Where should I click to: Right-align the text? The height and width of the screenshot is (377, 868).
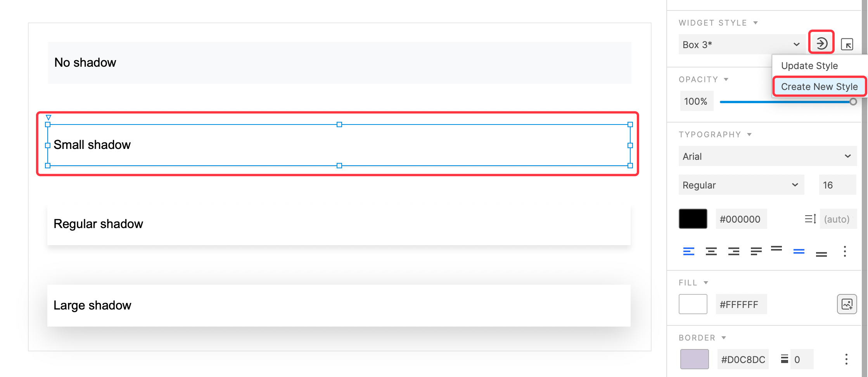pos(733,251)
